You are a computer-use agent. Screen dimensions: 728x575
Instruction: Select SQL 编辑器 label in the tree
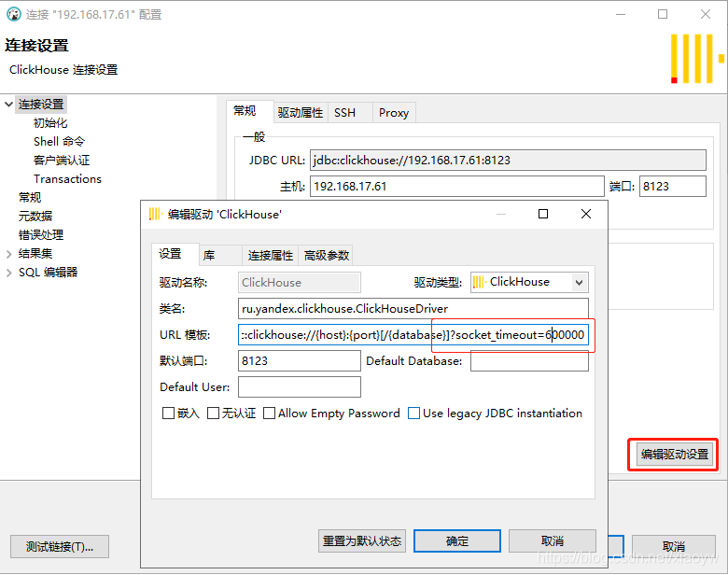(x=48, y=273)
